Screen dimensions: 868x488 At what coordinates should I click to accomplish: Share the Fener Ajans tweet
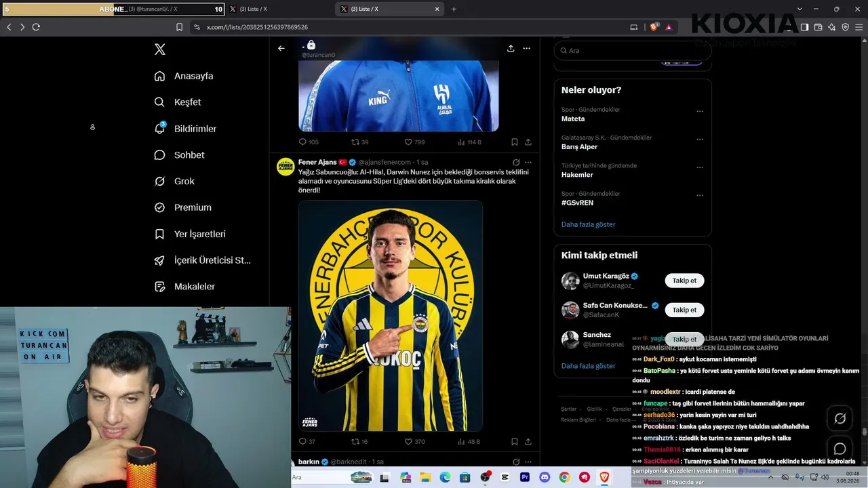tap(528, 442)
